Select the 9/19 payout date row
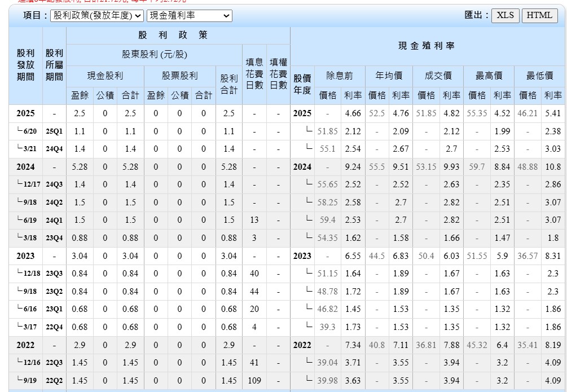This screenshot has width=567, height=392. point(26,380)
